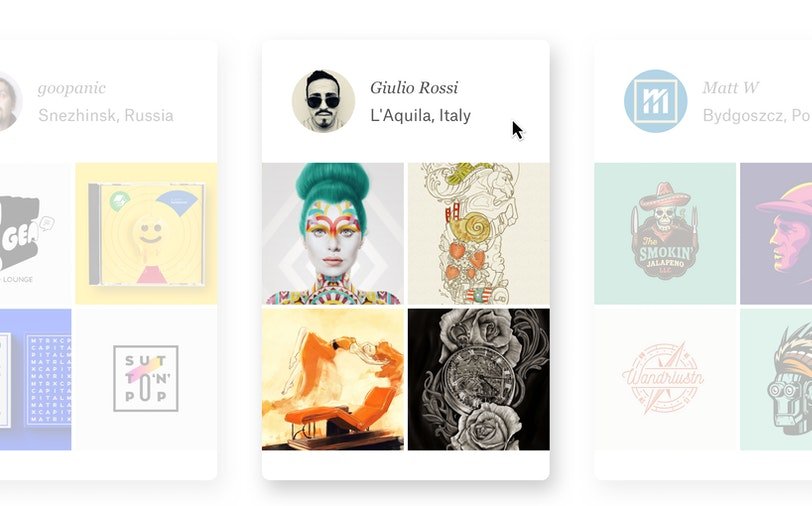Open the blue word search puzzle shot
Viewport: 812px width, 506px height.
coord(35,380)
